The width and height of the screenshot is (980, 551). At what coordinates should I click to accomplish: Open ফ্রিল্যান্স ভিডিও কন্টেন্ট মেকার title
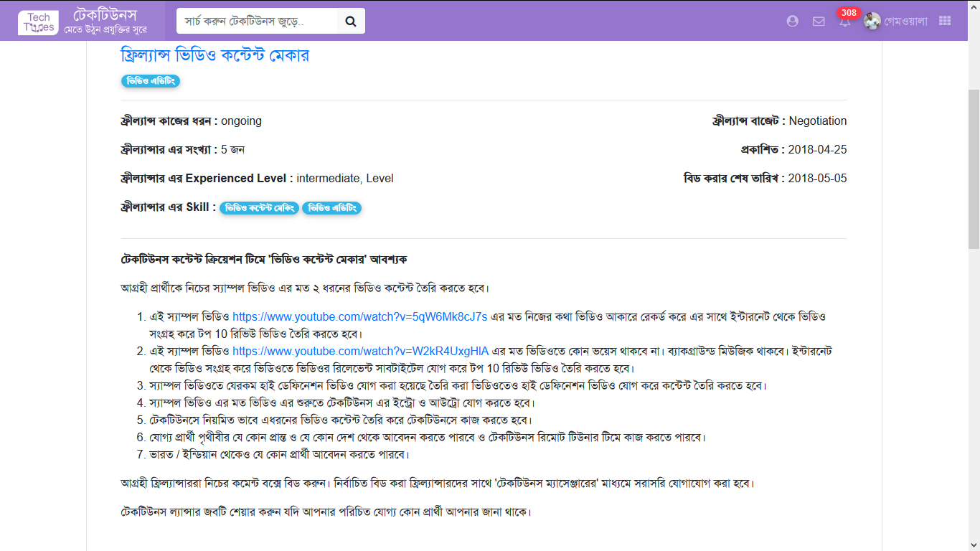click(x=215, y=55)
